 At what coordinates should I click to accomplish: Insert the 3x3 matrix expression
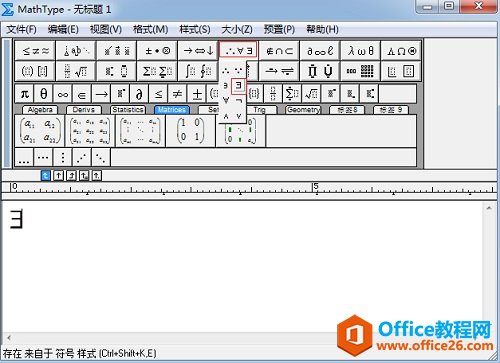[x=90, y=131]
